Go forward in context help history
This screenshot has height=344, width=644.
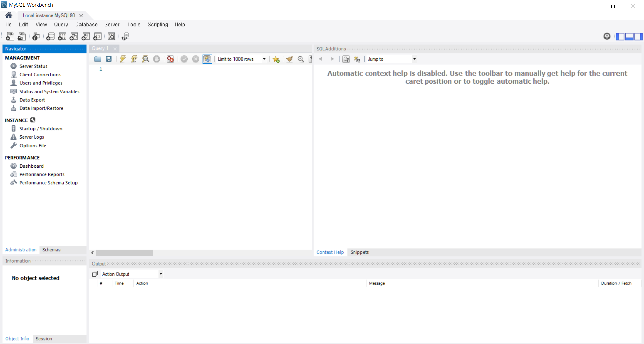click(x=332, y=59)
